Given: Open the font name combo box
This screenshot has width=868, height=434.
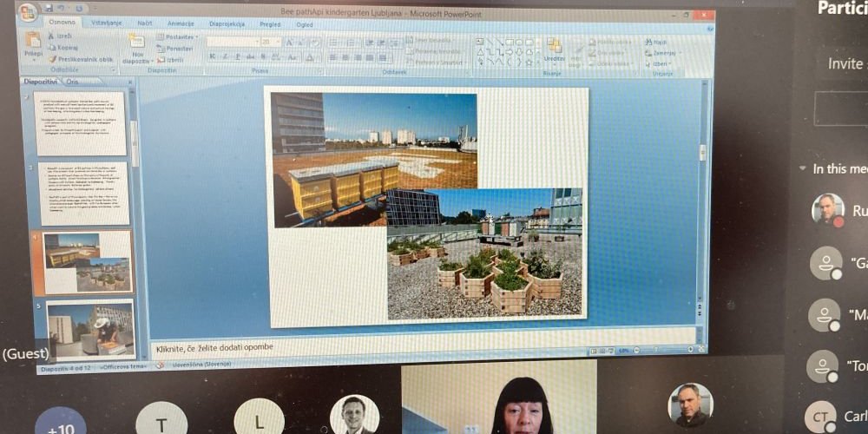Looking at the screenshot, I should pyautogui.click(x=233, y=42).
